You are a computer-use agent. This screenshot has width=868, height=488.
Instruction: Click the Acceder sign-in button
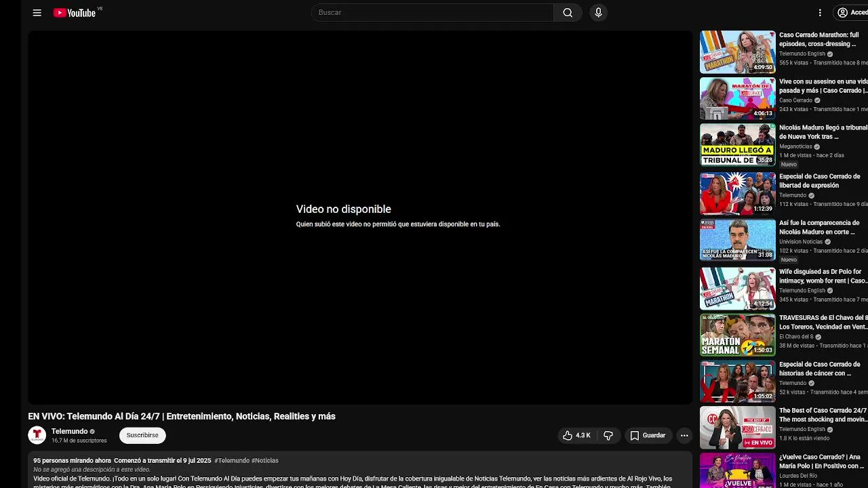[x=852, y=12]
